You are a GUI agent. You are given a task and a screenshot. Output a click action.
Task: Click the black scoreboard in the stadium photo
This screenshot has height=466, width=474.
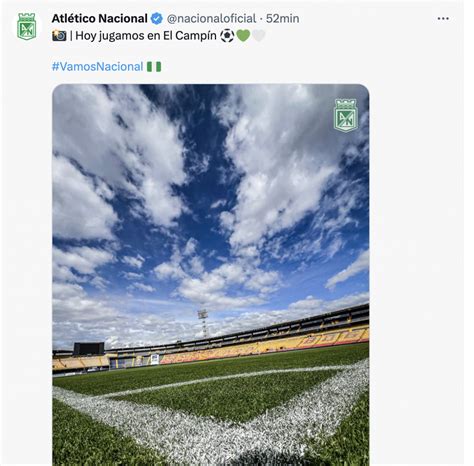click(x=89, y=348)
